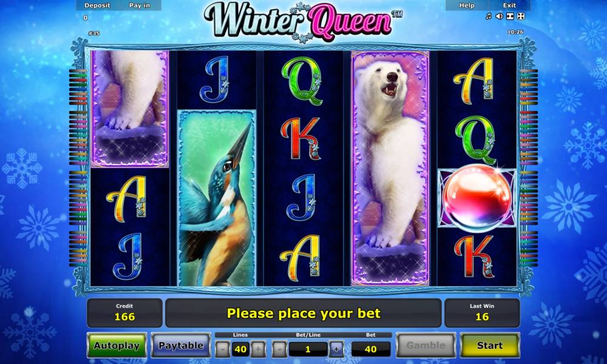Click the kingfisher bird symbol on reel two

[217, 198]
